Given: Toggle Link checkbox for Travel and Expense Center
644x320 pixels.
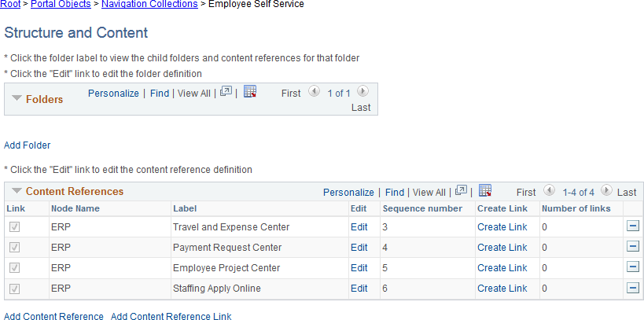Looking at the screenshot, I should 15,227.
